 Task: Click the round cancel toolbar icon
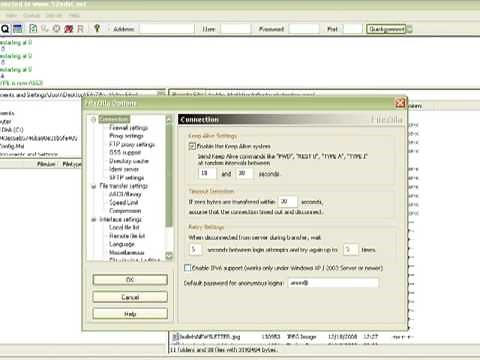click(56, 29)
